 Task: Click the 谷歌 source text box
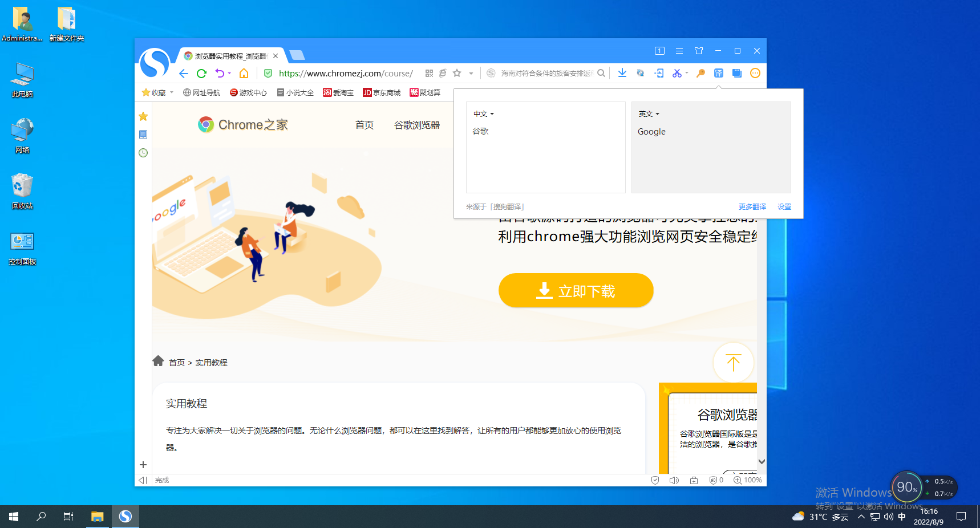(546, 147)
